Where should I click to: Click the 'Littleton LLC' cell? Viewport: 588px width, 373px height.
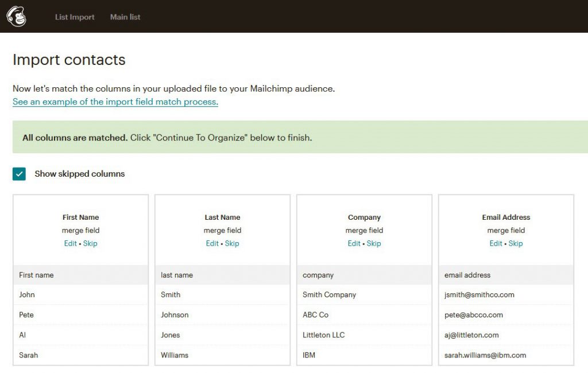pyautogui.click(x=364, y=335)
